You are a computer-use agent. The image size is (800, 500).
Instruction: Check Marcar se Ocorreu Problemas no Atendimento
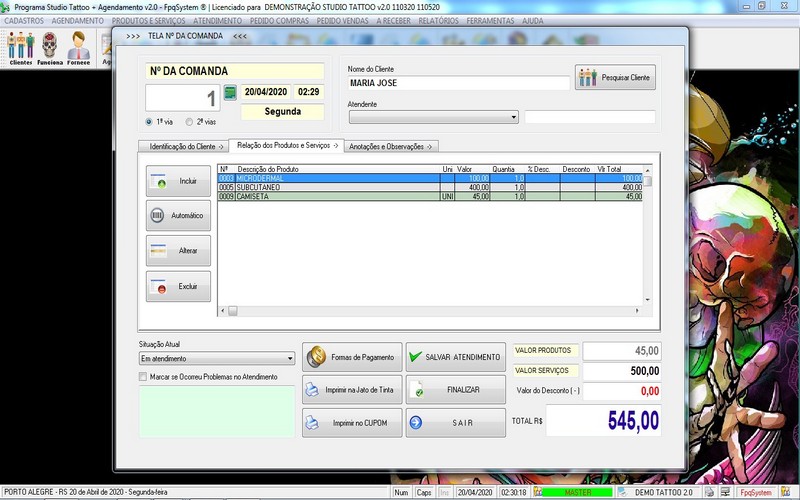point(143,377)
